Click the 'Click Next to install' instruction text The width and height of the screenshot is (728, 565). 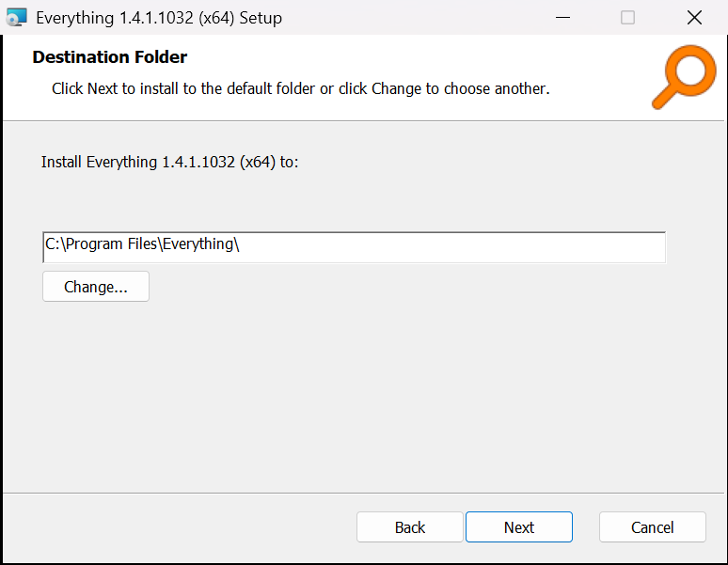pyautogui.click(x=300, y=88)
